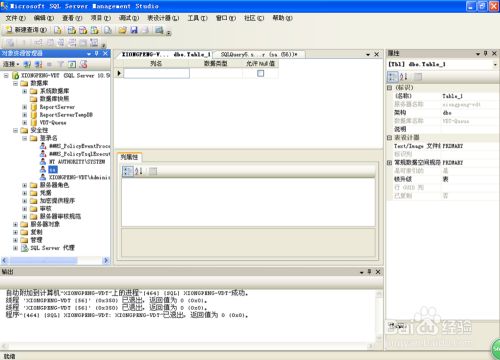
Task: Click the pin icon on the 输出 panel header
Action: tap(369, 272)
